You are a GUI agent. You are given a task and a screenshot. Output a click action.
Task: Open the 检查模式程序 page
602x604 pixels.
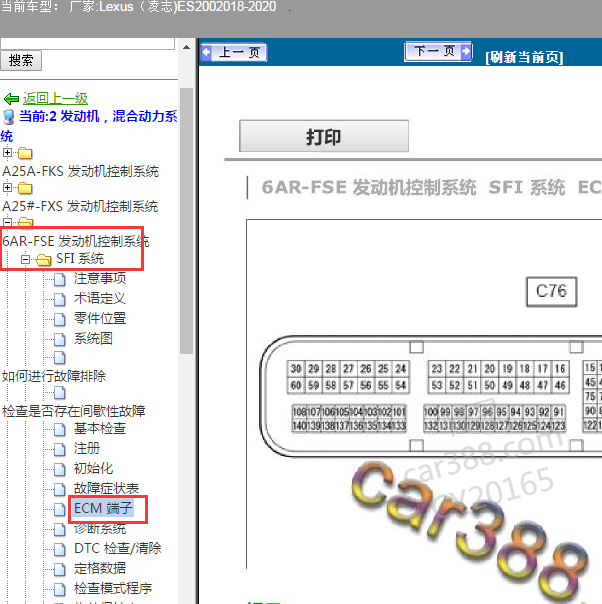coord(113,589)
